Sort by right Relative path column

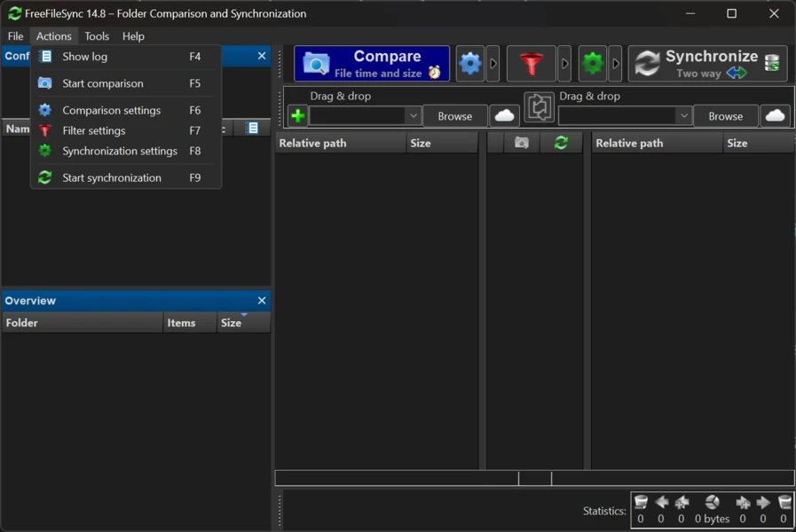point(657,143)
